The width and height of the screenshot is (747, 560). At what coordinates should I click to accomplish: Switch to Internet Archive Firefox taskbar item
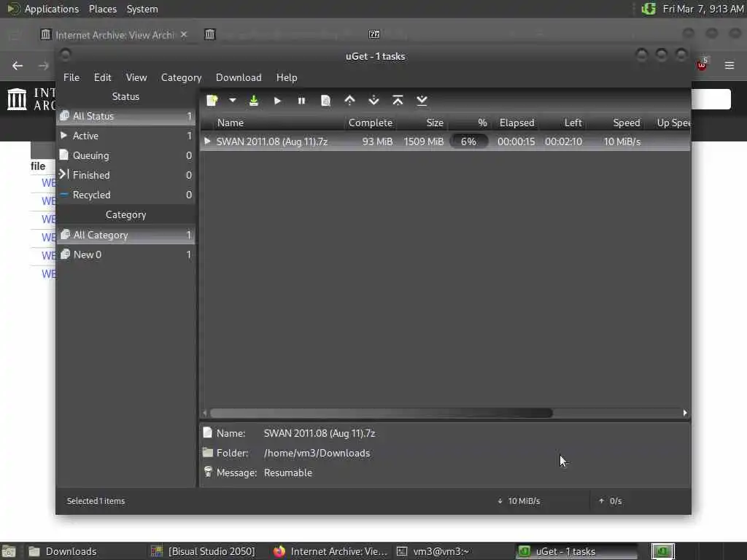[330, 551]
